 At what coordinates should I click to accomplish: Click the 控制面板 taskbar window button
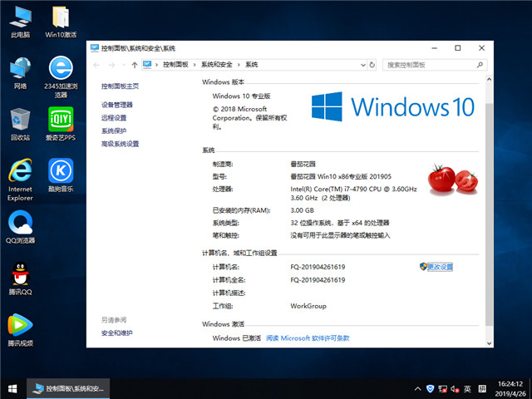point(68,389)
